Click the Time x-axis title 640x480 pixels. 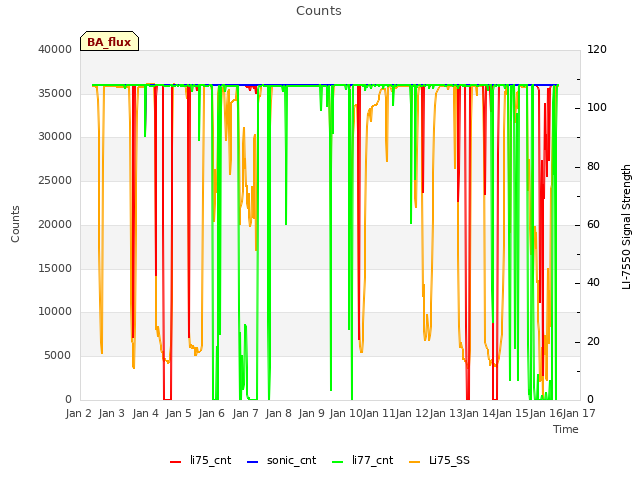[566, 429]
